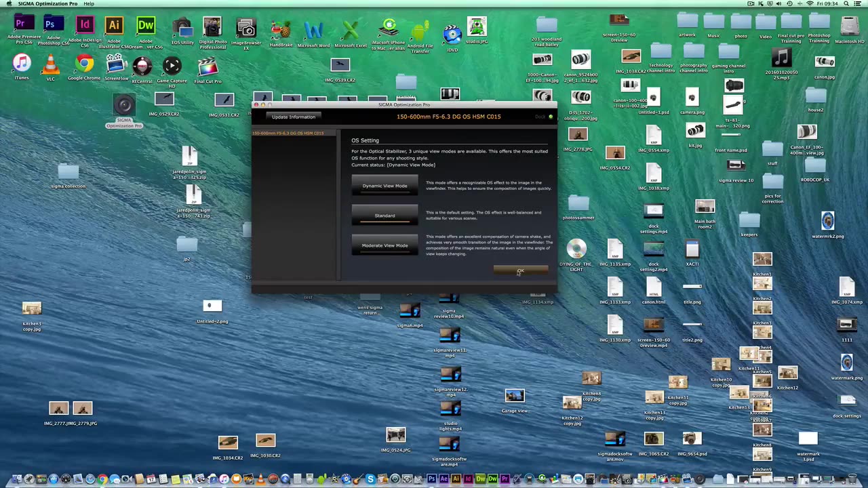Open the Help menu in the menu bar
Image resolution: width=868 pixels, height=488 pixels.
tap(89, 4)
